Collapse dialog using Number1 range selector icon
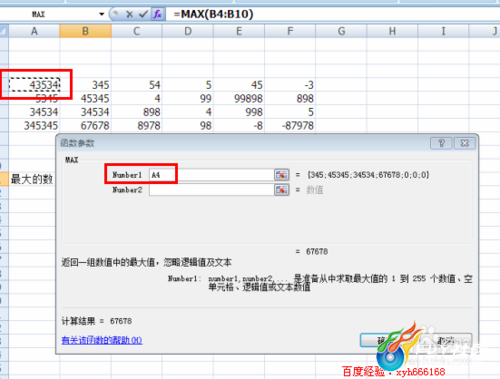The width and height of the screenshot is (500, 379). 281,175
